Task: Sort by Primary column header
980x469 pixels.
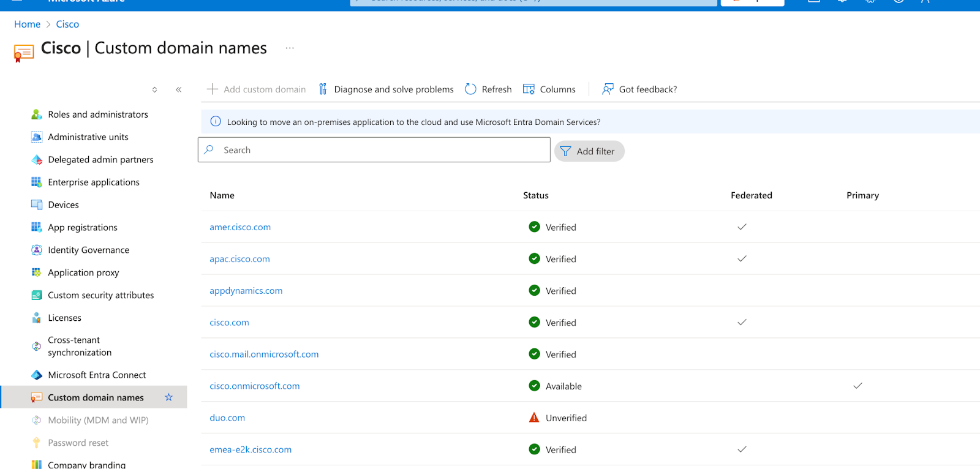Action: pyautogui.click(x=862, y=195)
